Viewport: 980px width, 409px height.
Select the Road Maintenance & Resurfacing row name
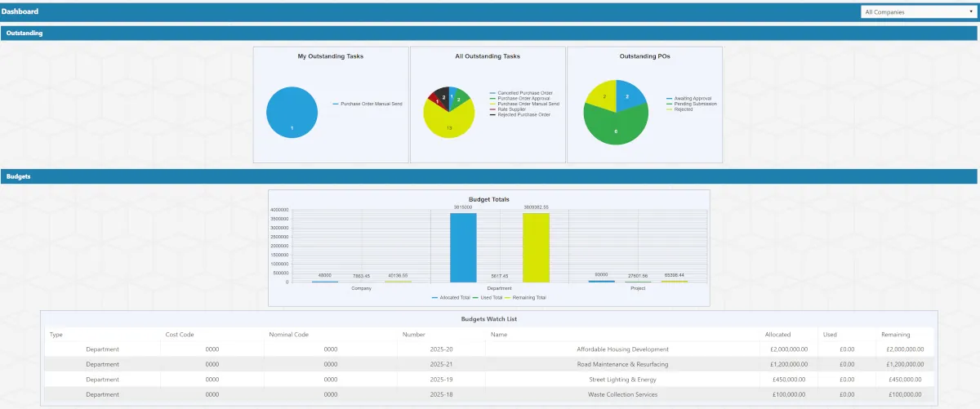pos(622,364)
